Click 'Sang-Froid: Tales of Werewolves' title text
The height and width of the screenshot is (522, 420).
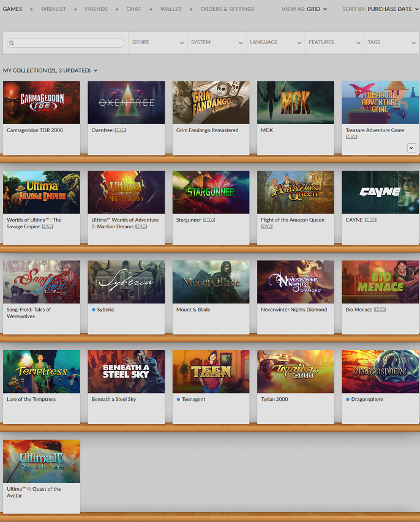[29, 313]
